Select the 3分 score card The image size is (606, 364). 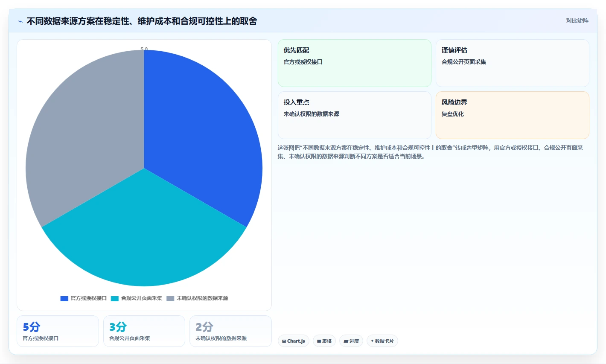(x=144, y=331)
